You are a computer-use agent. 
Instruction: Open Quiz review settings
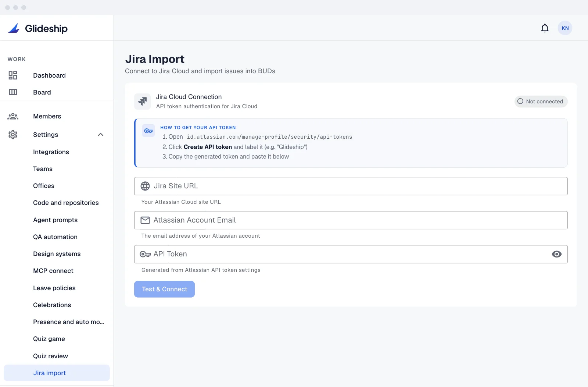50,356
